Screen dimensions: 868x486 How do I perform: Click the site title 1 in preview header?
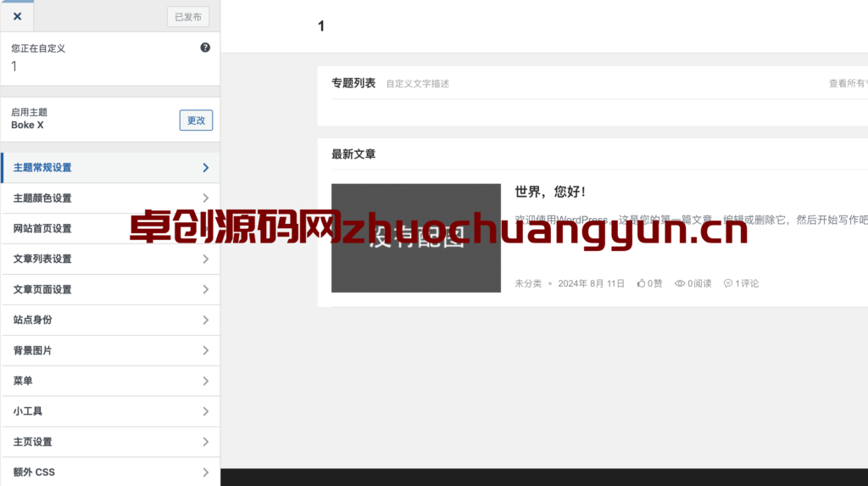321,26
